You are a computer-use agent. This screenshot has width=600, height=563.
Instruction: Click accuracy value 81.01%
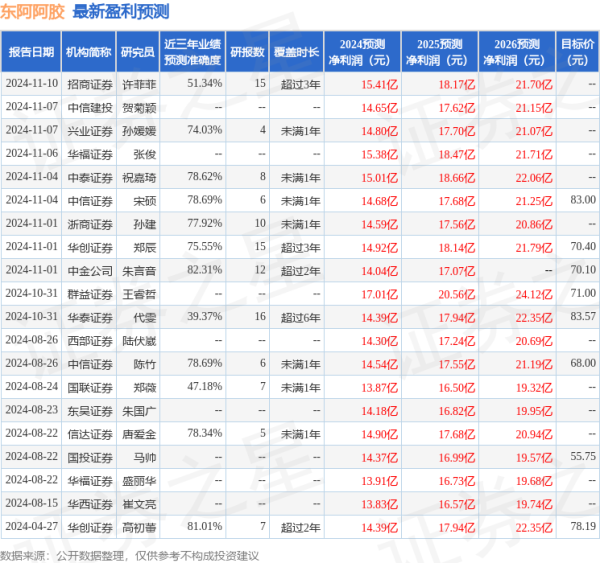tap(204, 526)
